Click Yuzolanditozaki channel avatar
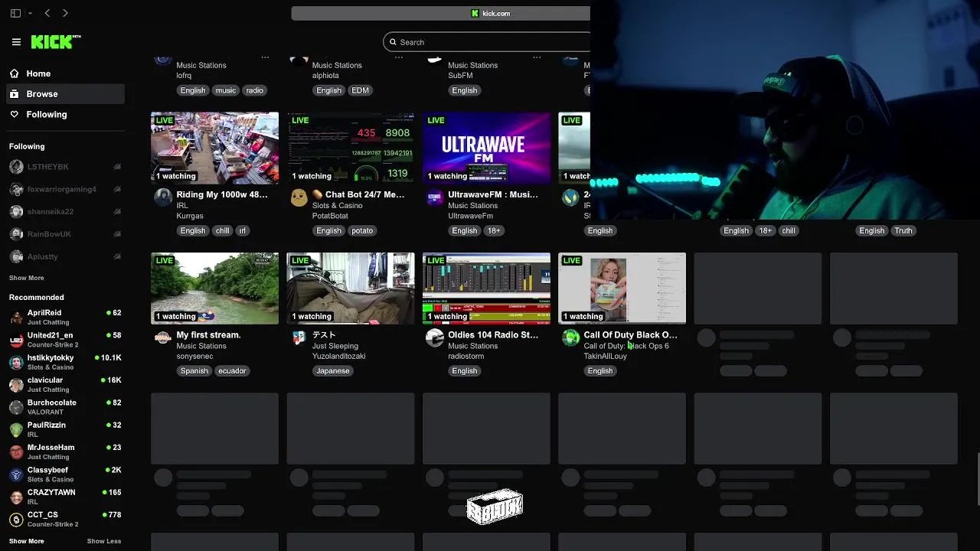 click(299, 337)
